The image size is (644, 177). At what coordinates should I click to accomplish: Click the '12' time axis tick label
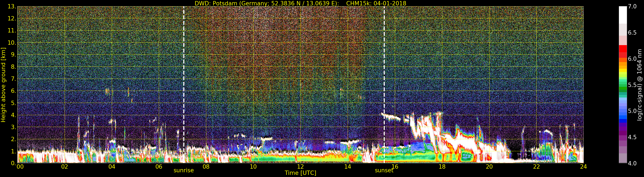coord(300,167)
